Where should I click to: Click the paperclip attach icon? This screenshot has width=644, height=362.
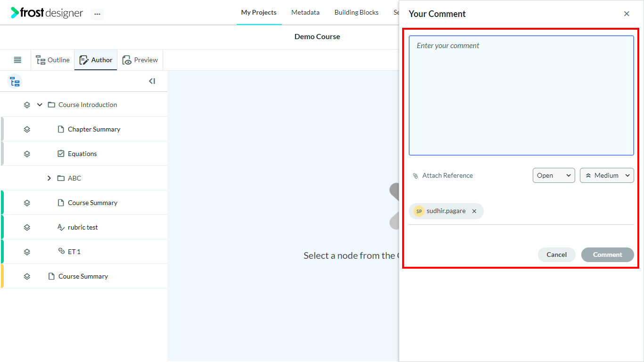coord(415,176)
